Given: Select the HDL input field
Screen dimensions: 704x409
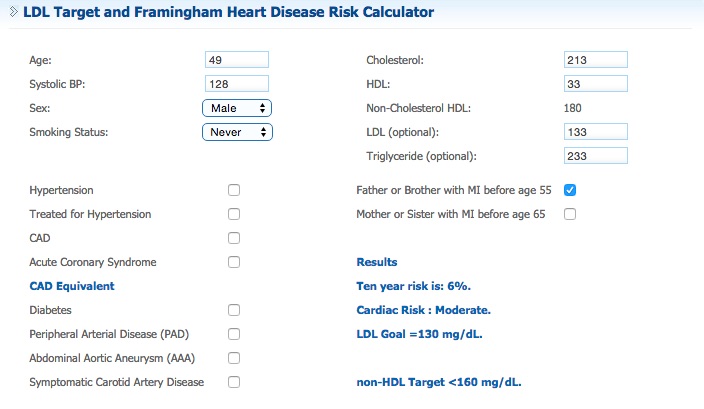Looking at the screenshot, I should coord(595,84).
